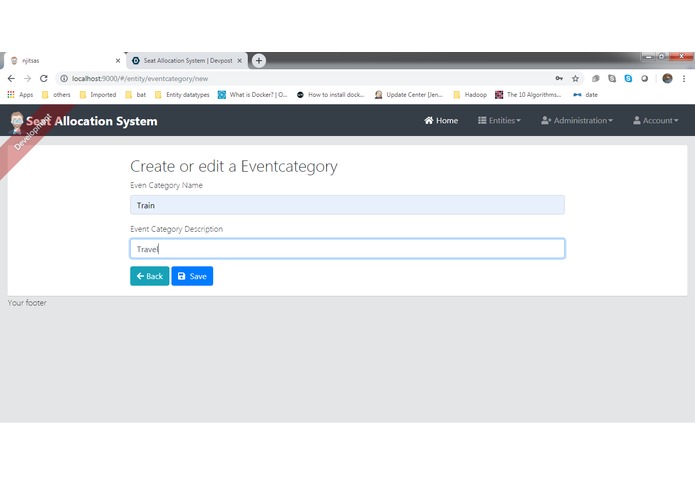The image size is (695, 494).
Task: Click the 'Your footer' text
Action: click(27, 303)
